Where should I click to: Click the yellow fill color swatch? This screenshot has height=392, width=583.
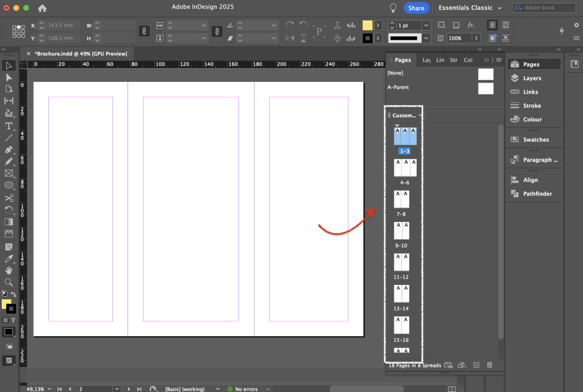point(367,25)
